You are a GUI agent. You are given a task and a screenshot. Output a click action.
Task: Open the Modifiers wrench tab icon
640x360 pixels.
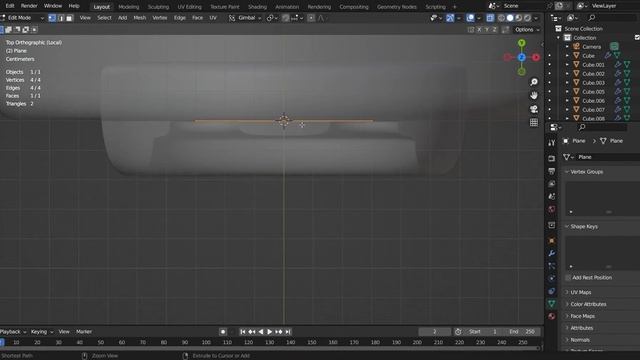click(552, 253)
